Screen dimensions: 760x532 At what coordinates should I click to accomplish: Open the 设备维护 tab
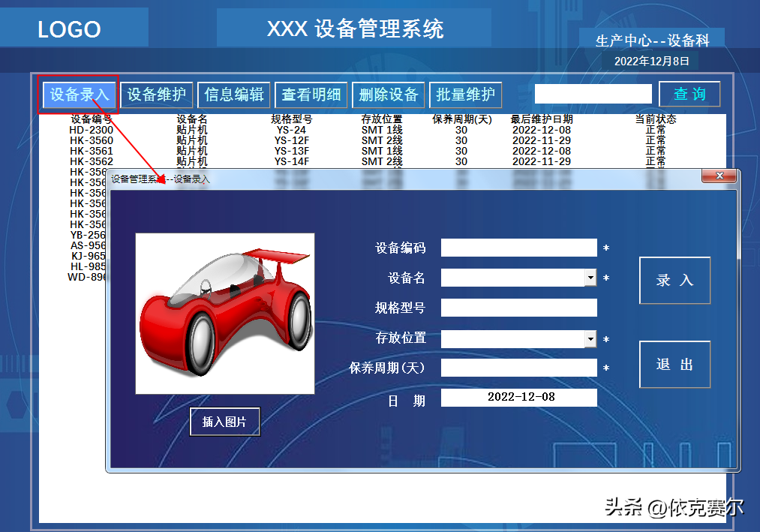(x=157, y=95)
